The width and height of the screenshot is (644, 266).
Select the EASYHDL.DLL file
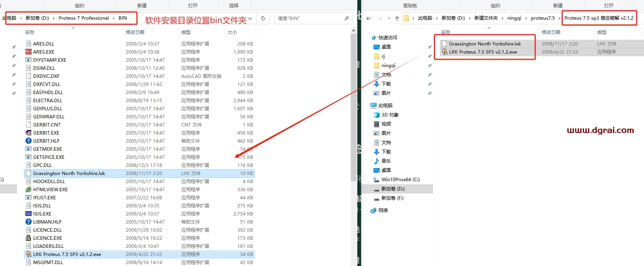[x=139, y=92]
